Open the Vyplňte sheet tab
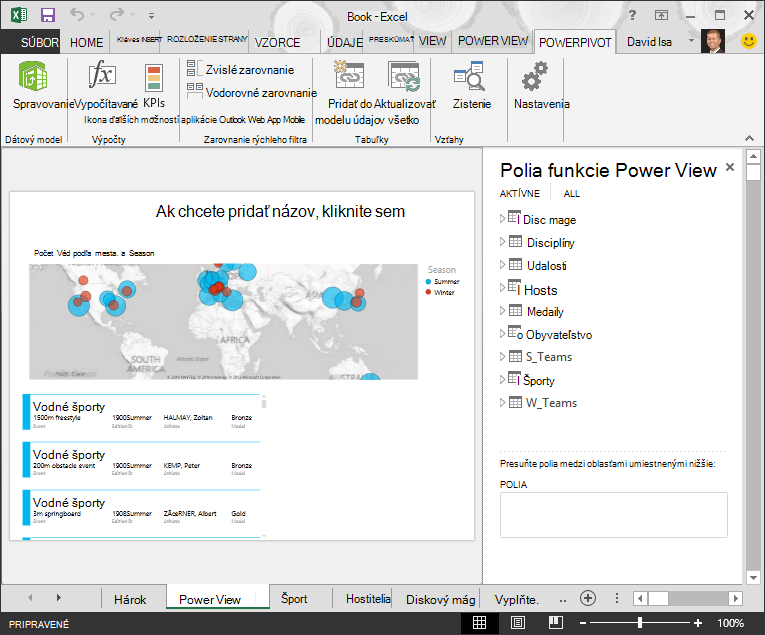This screenshot has width=765, height=635. pyautogui.click(x=516, y=599)
